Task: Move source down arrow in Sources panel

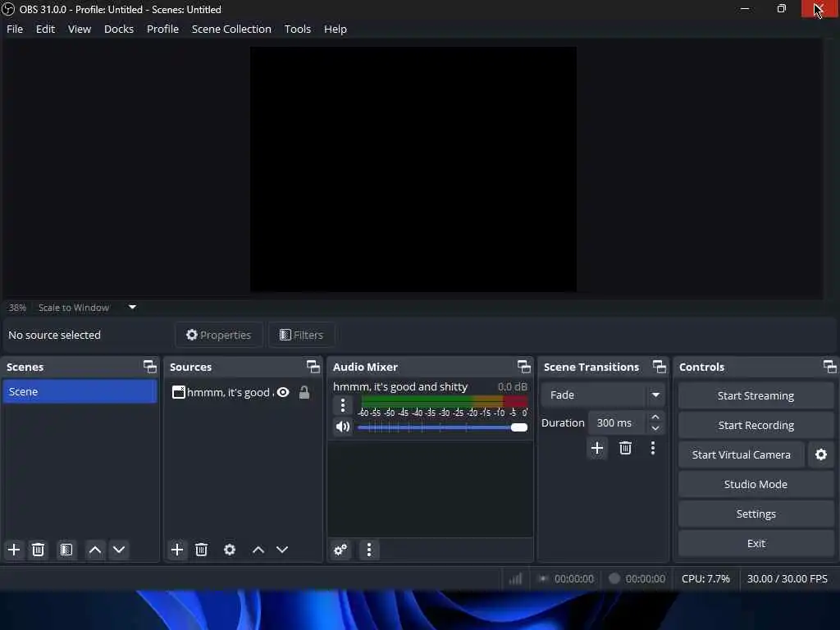Action: (282, 550)
